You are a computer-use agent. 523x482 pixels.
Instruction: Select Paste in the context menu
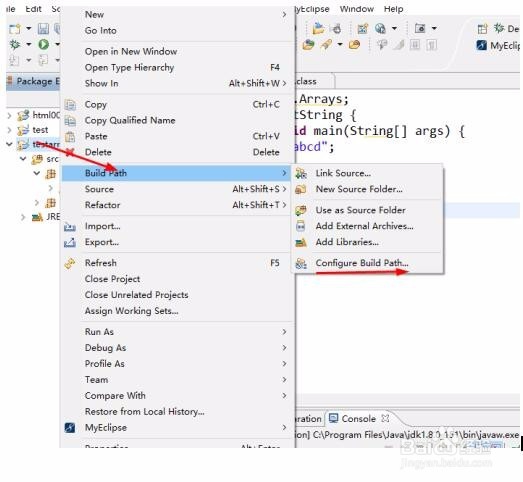(x=176, y=136)
